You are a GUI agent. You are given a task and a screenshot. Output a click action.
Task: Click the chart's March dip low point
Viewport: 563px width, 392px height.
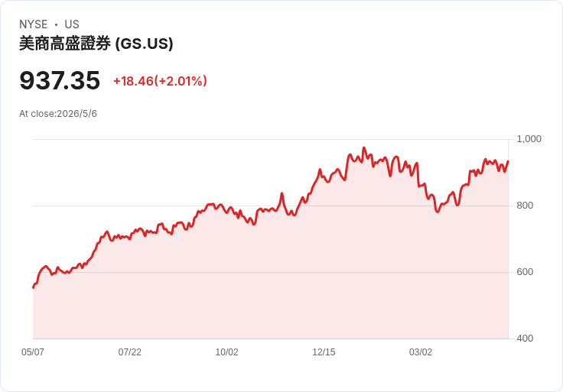point(438,212)
